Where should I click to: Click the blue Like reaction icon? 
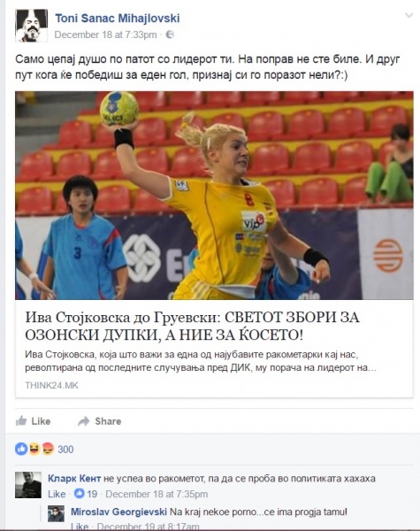(x=21, y=449)
